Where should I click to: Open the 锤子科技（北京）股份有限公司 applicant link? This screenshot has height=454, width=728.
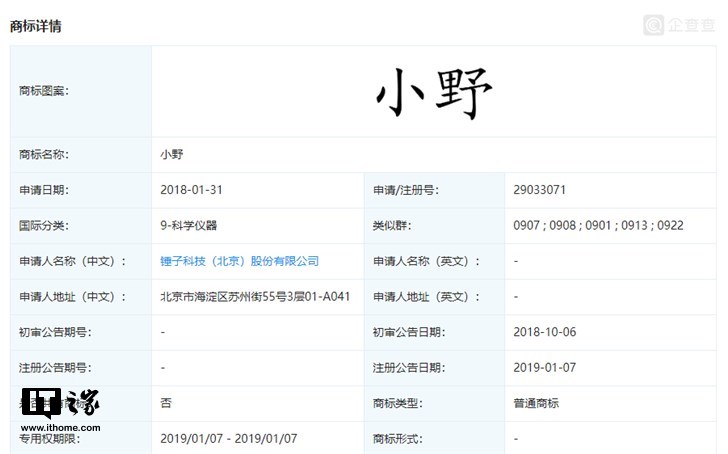click(240, 261)
